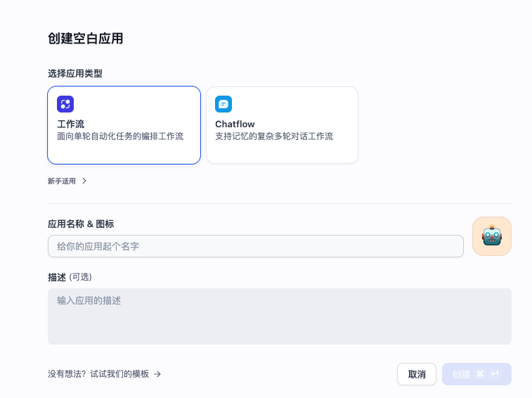Open the 没有想法？试试我们的模板 link
The height and width of the screenshot is (398, 532).
[98, 374]
